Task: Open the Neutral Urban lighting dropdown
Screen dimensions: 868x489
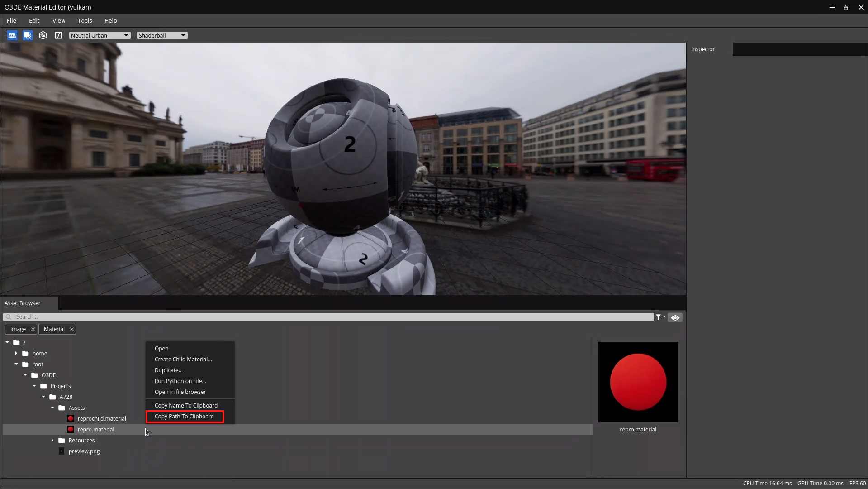Action: (x=100, y=35)
